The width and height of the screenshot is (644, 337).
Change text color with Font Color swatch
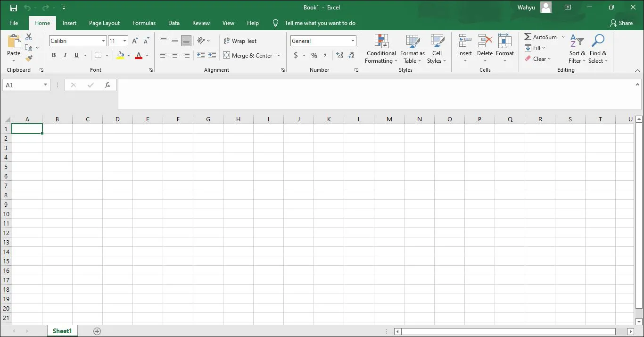(138, 55)
